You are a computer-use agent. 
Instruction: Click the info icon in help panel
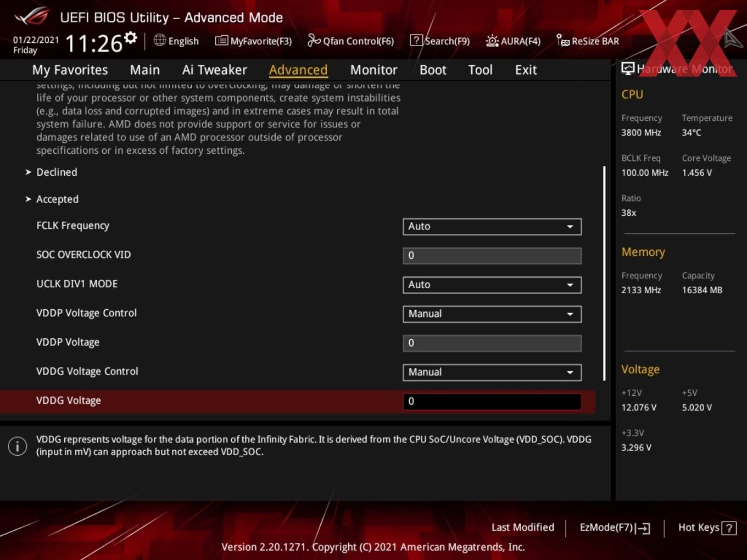click(x=18, y=446)
